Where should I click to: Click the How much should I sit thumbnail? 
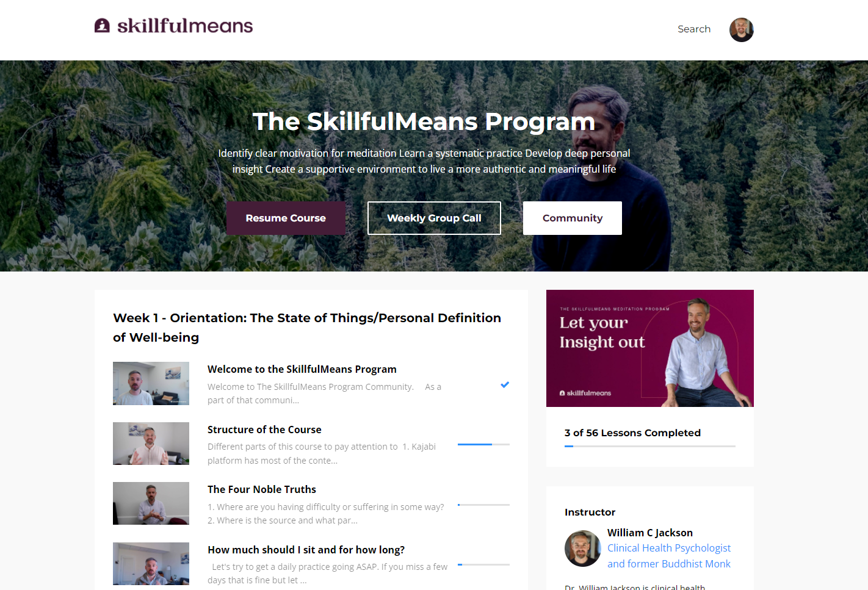[151, 564]
